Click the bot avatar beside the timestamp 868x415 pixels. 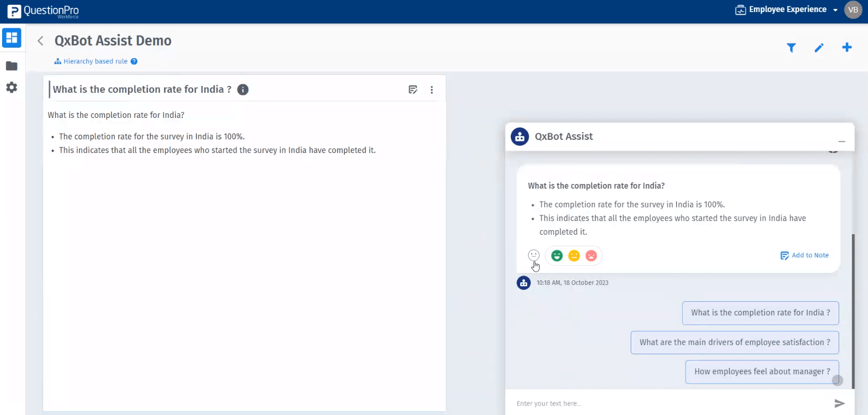pos(524,283)
